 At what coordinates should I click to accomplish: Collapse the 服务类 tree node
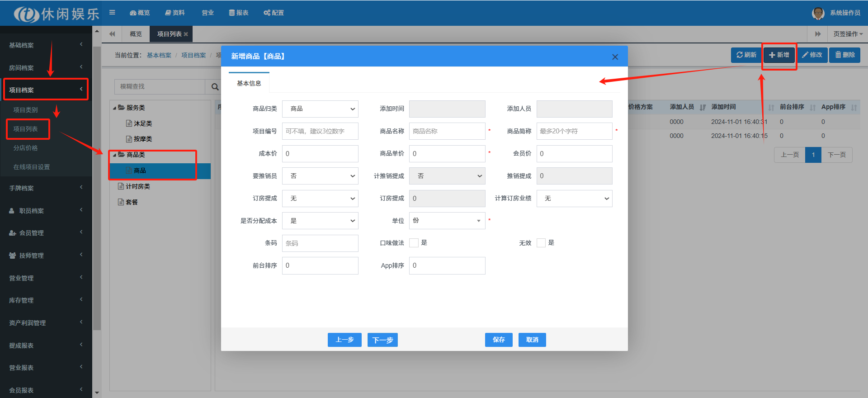[115, 108]
